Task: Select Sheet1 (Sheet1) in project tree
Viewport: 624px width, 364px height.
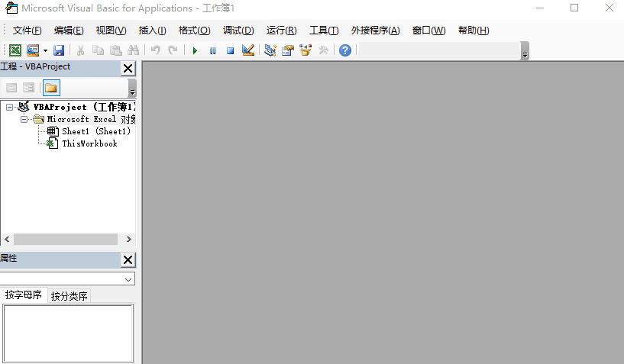Action: point(96,131)
